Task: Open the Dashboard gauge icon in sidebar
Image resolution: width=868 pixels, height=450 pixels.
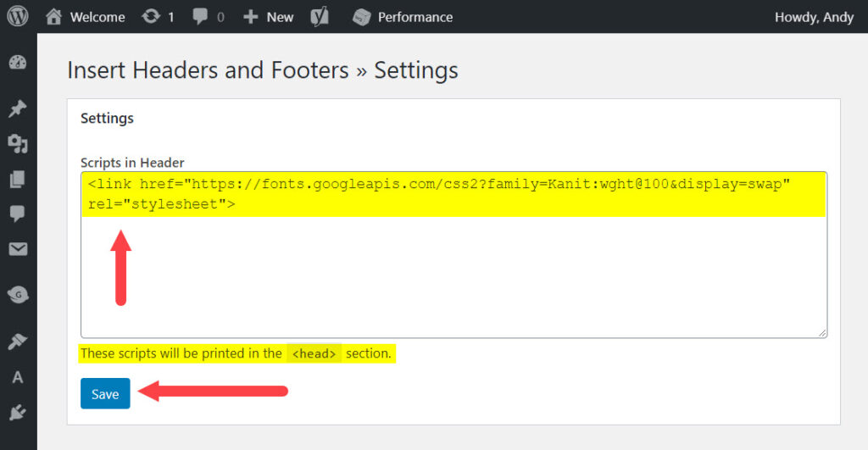Action: click(x=18, y=63)
